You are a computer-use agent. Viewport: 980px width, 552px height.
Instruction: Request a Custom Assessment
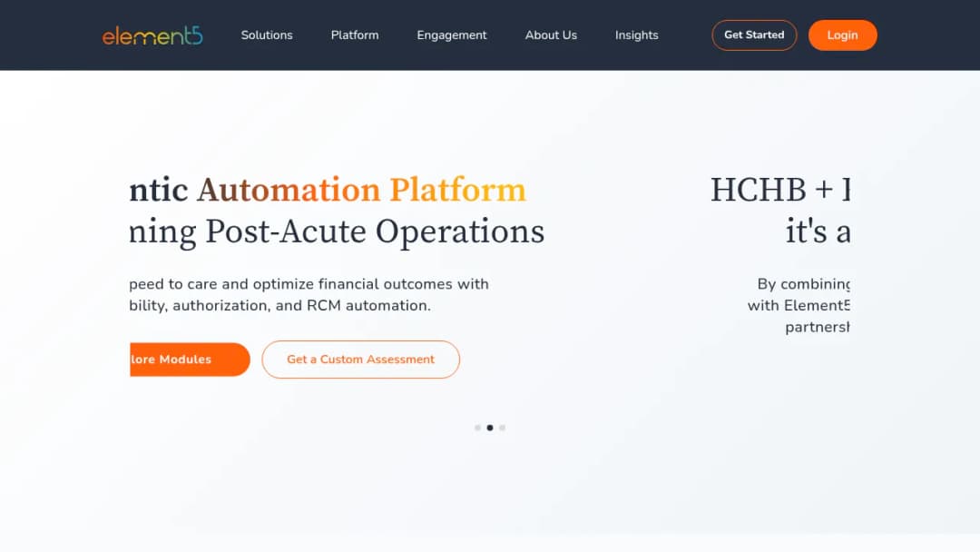(360, 360)
